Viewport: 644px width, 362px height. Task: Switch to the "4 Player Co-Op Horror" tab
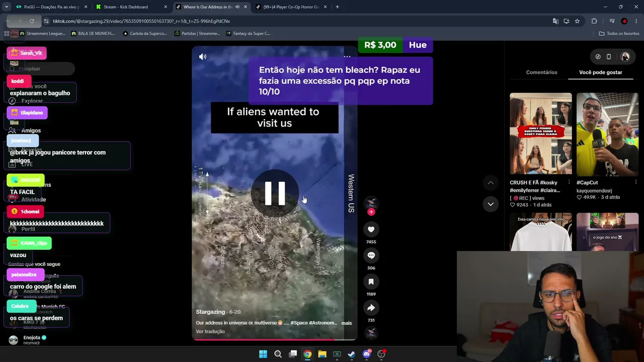[290, 7]
